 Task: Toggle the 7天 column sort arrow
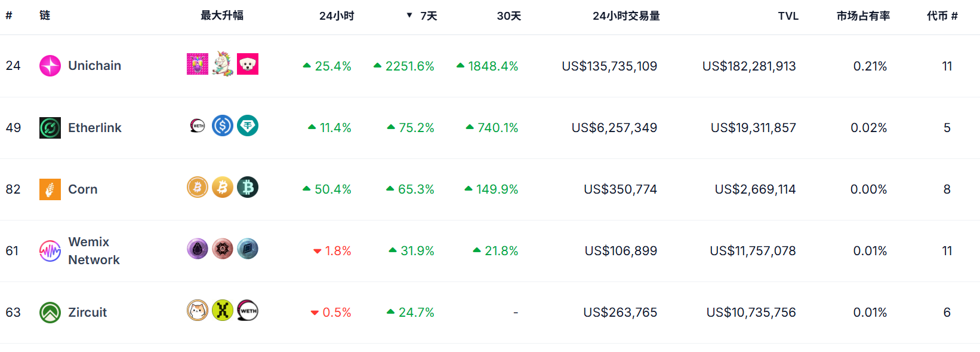coord(409,16)
